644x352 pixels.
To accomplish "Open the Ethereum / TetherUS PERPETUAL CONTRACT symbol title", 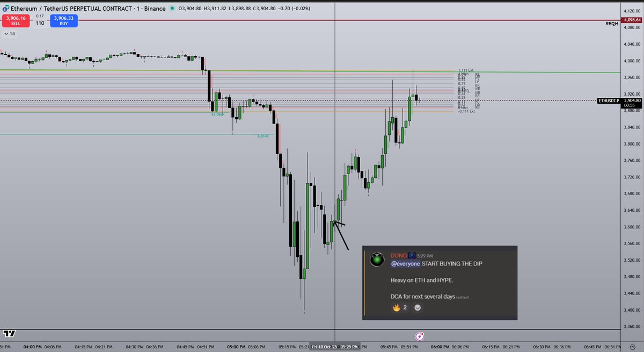I will click(x=71, y=8).
